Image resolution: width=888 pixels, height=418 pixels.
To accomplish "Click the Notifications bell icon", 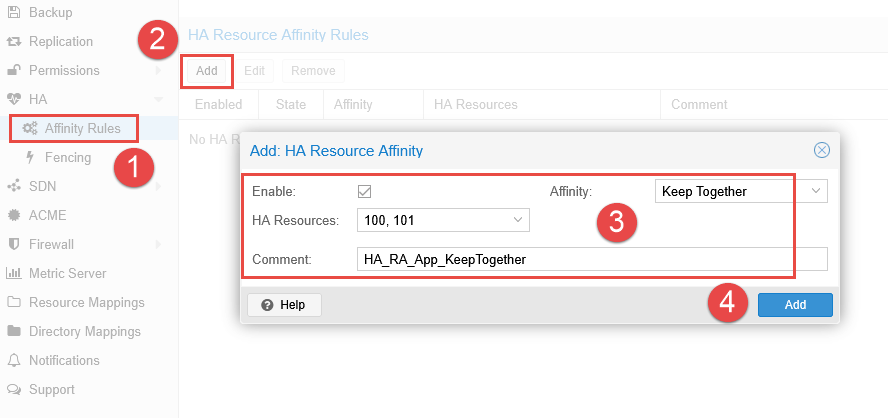I will 14,360.
